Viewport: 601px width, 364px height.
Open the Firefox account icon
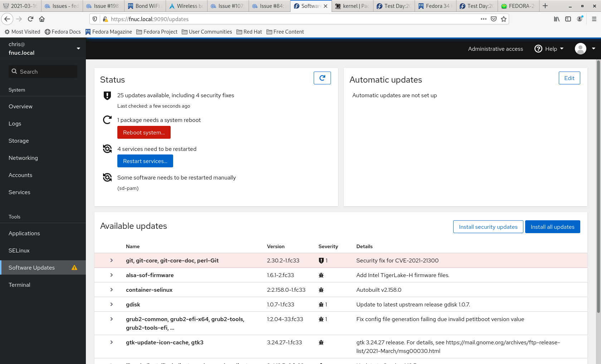(580, 19)
